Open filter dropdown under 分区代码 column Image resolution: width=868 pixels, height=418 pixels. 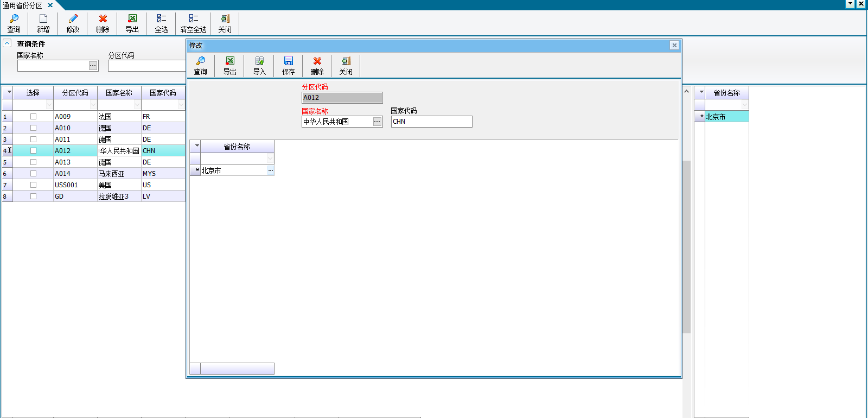coord(93,105)
